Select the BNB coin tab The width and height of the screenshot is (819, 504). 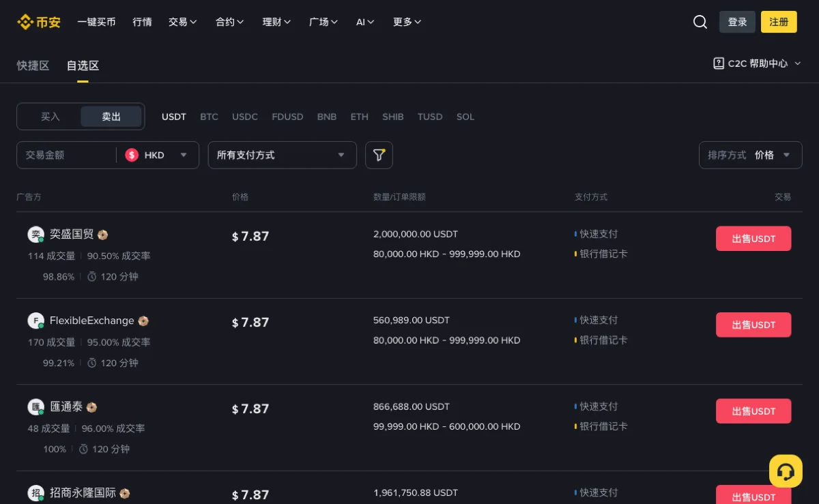[x=327, y=117]
